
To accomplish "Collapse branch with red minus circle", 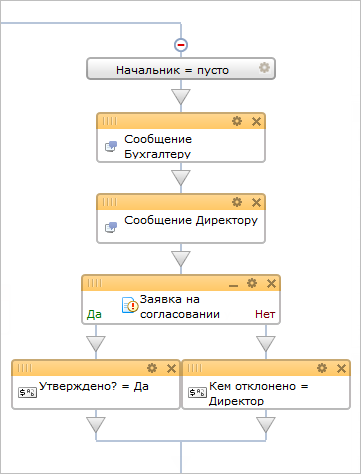I will tap(181, 44).
